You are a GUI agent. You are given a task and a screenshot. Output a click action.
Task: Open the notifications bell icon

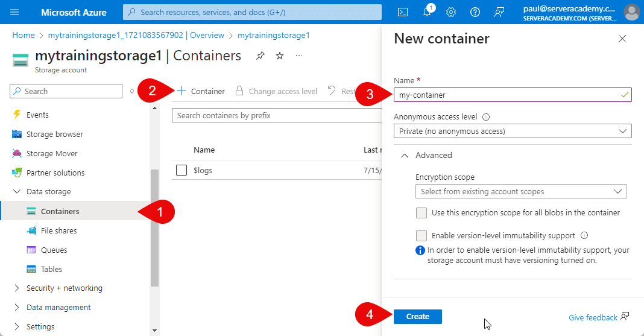[x=427, y=12]
